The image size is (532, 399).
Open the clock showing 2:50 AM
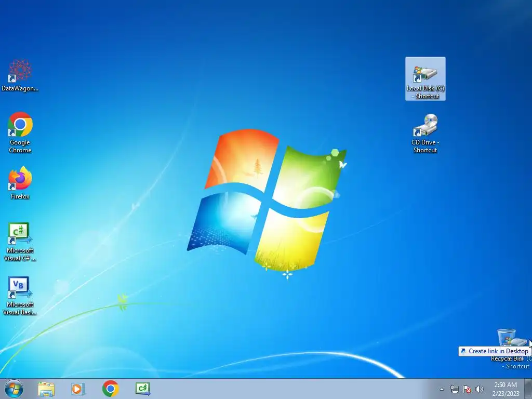coord(506,389)
